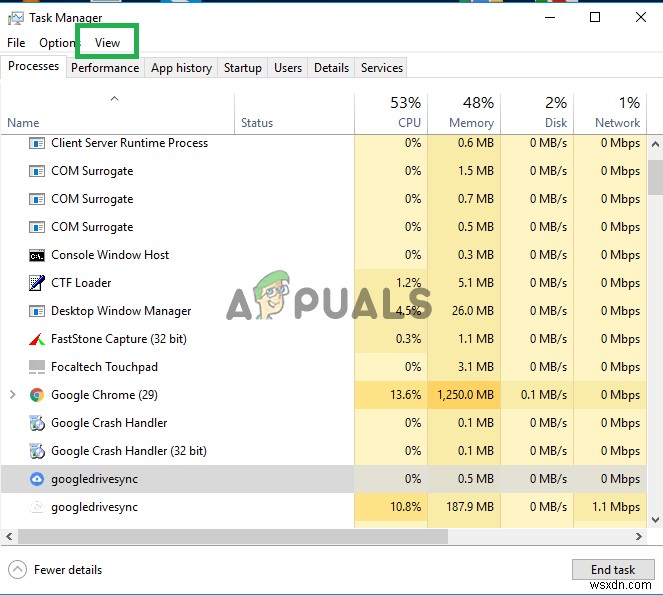
Task: Click the 0.1 MB/s disk cell
Action: (x=537, y=395)
